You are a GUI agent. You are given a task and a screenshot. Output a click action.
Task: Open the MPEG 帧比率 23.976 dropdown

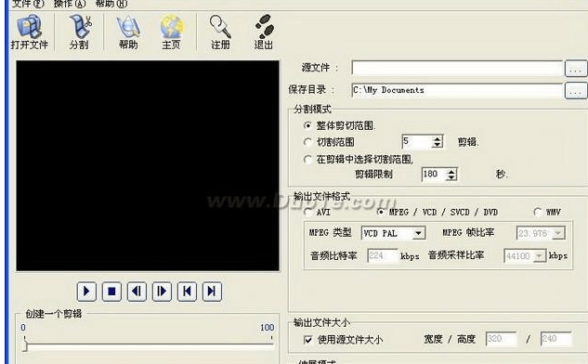tap(558, 234)
